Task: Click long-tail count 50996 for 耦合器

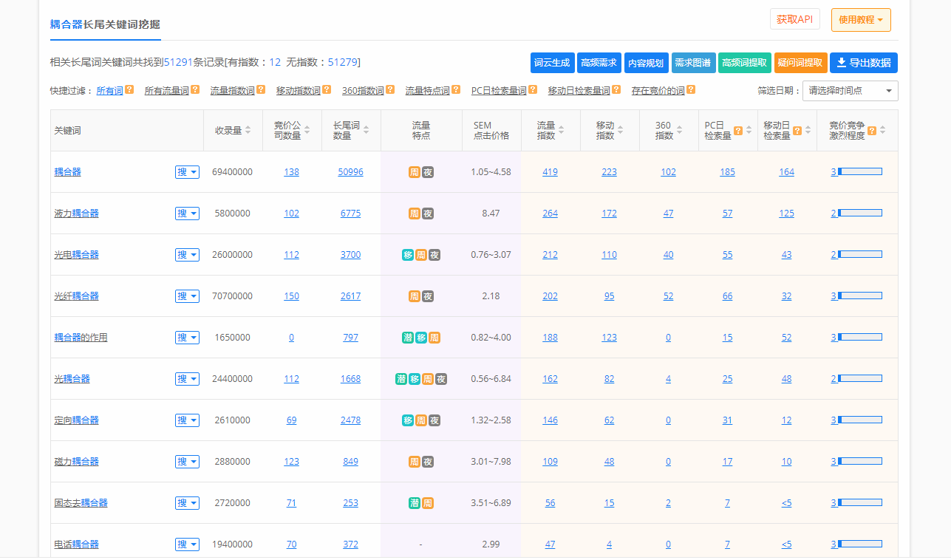Action: (x=351, y=172)
